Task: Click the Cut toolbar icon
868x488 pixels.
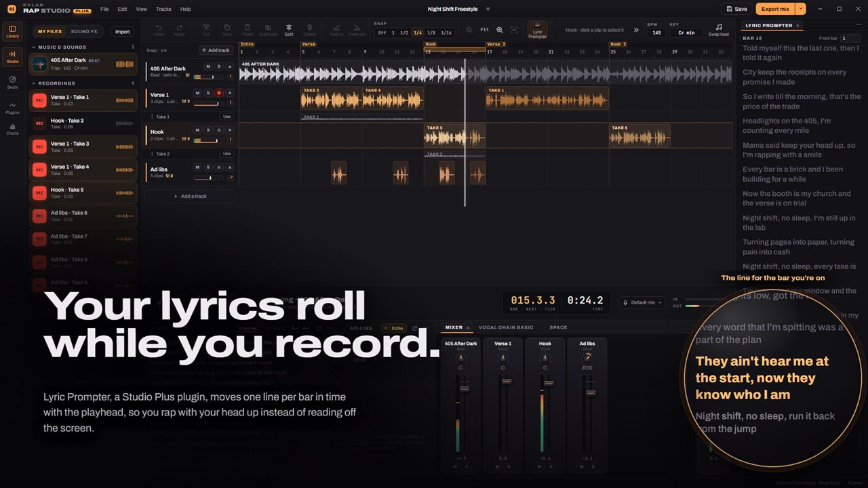Action: (206, 30)
